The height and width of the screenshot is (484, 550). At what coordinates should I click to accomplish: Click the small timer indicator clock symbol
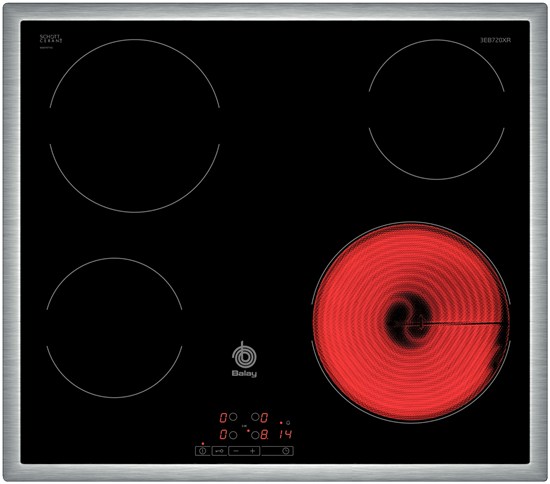point(288,423)
